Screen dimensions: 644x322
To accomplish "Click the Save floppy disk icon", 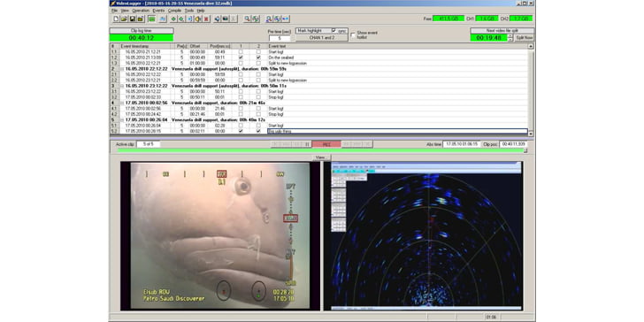I will [x=133, y=19].
